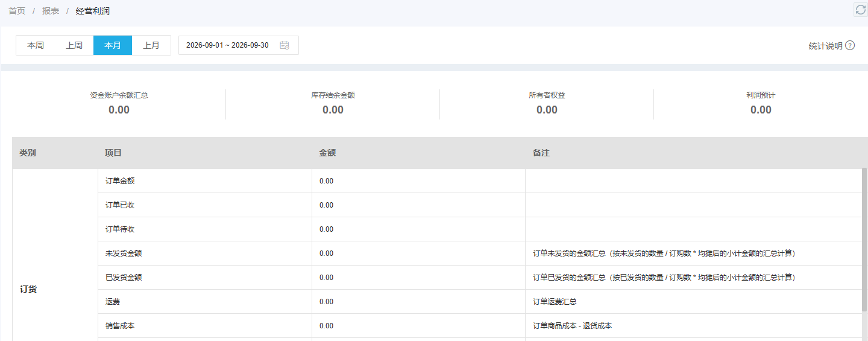868x341 pixels.
Task: Click the 库存结余金额 summary label
Action: point(333,95)
